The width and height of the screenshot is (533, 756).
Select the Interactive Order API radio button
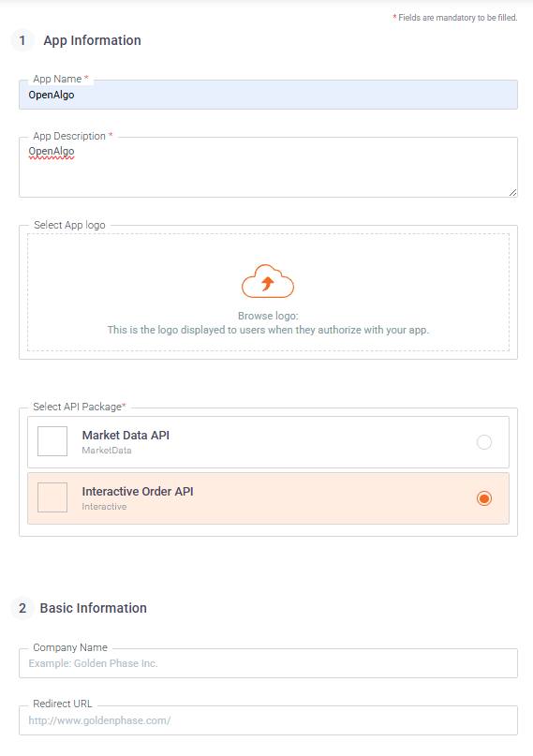pos(484,498)
